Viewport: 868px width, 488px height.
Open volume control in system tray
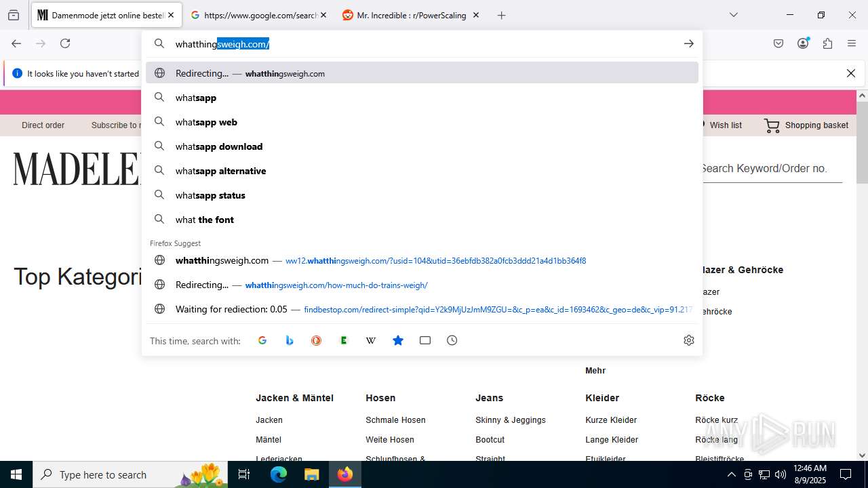(x=781, y=474)
